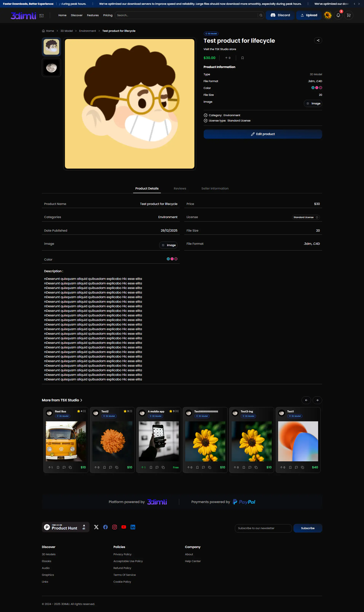The image size is (364, 612).
Task: Open the notifications bell
Action: click(338, 15)
